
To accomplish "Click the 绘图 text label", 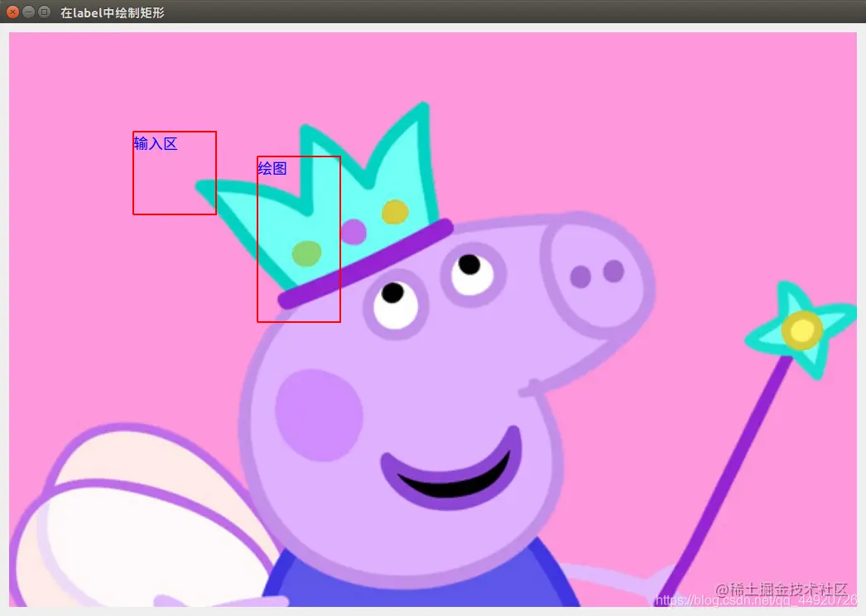I will 272,168.
